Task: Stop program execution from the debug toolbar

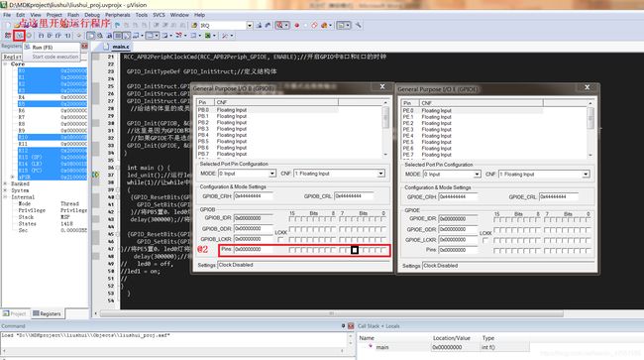Action: [x=29, y=36]
